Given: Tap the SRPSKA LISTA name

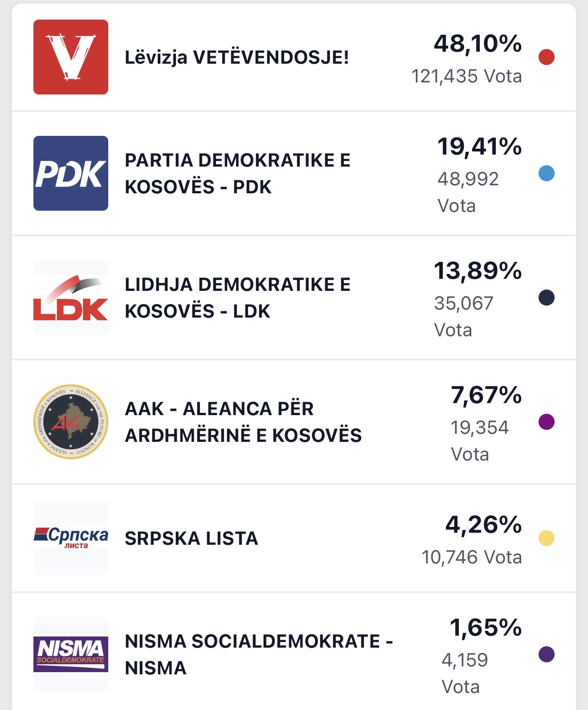Looking at the screenshot, I should [x=192, y=539].
